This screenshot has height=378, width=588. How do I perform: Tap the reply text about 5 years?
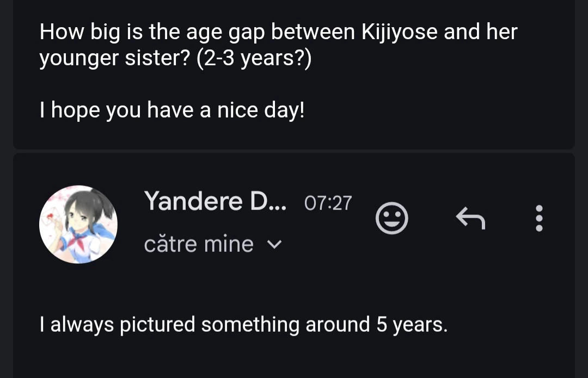pos(243,325)
